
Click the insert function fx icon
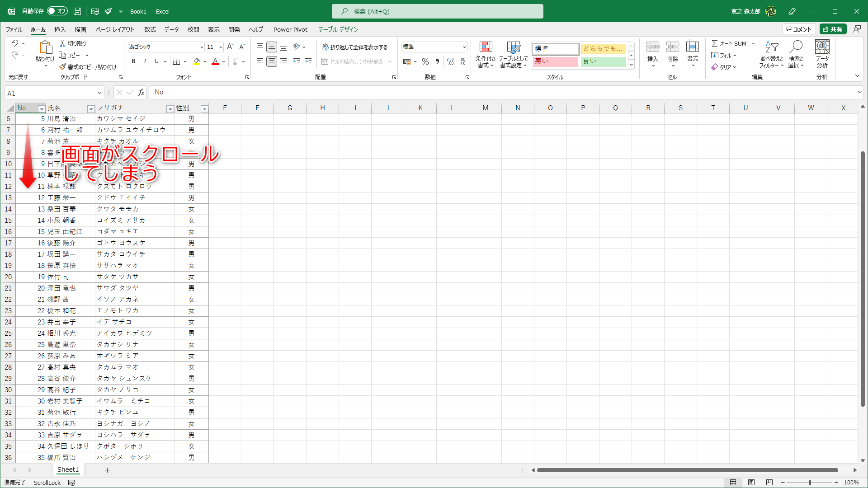(141, 93)
